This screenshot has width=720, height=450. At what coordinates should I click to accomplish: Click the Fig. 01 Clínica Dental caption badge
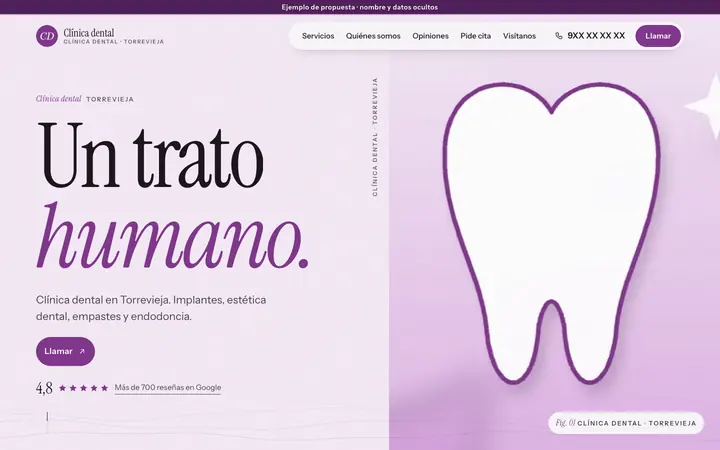(625, 423)
